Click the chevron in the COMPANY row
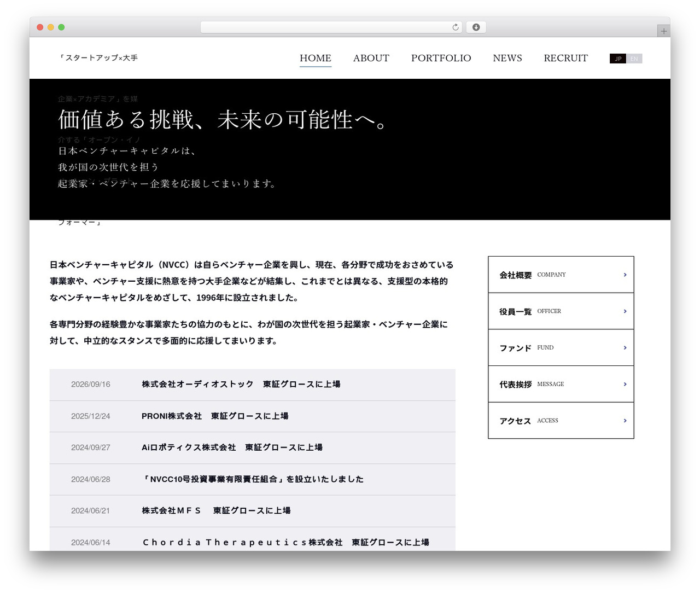This screenshot has width=700, height=593. coord(625,275)
